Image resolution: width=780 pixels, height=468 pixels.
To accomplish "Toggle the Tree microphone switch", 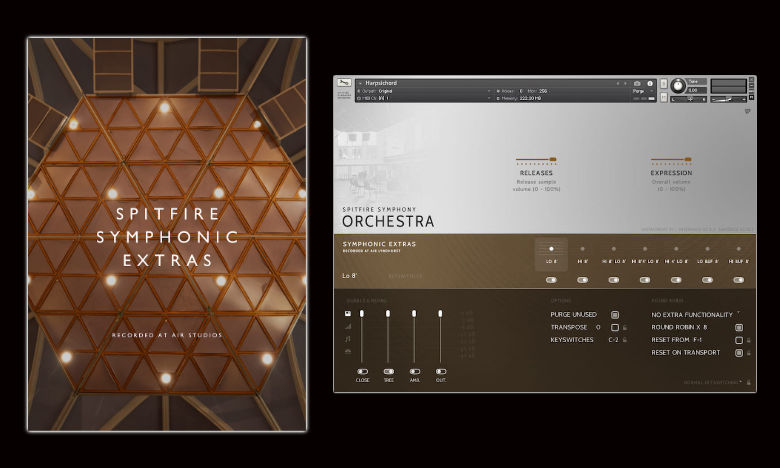I will point(389,372).
